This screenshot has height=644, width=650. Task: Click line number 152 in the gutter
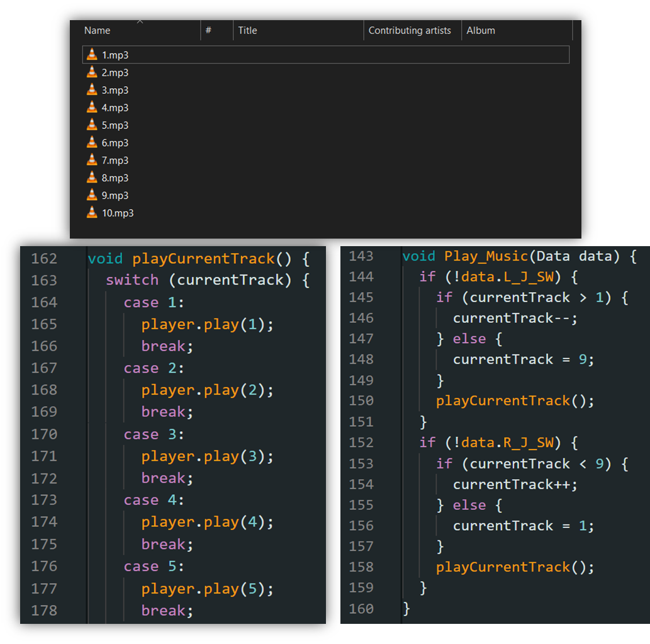click(x=361, y=443)
